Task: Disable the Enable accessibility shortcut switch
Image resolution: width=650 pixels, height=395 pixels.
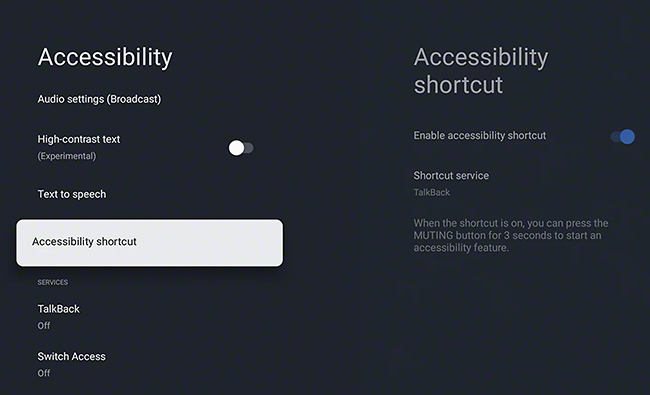Action: point(623,136)
